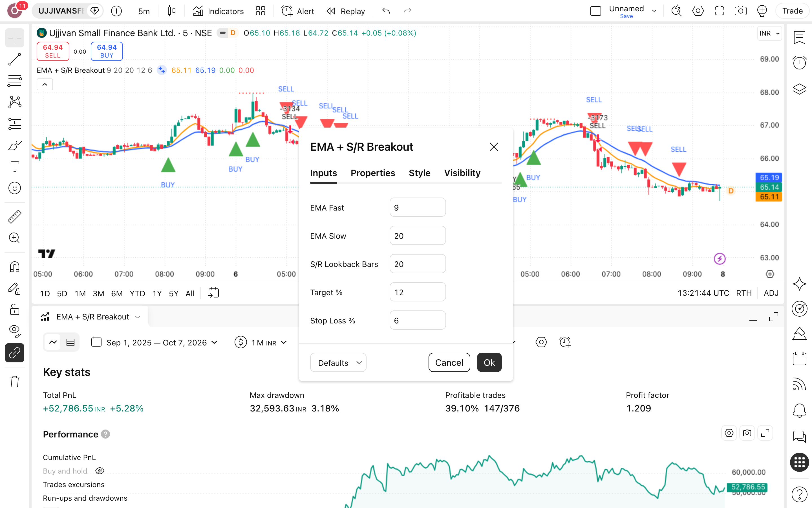
Task: Open the backtest date range dropdown
Action: [x=154, y=342]
